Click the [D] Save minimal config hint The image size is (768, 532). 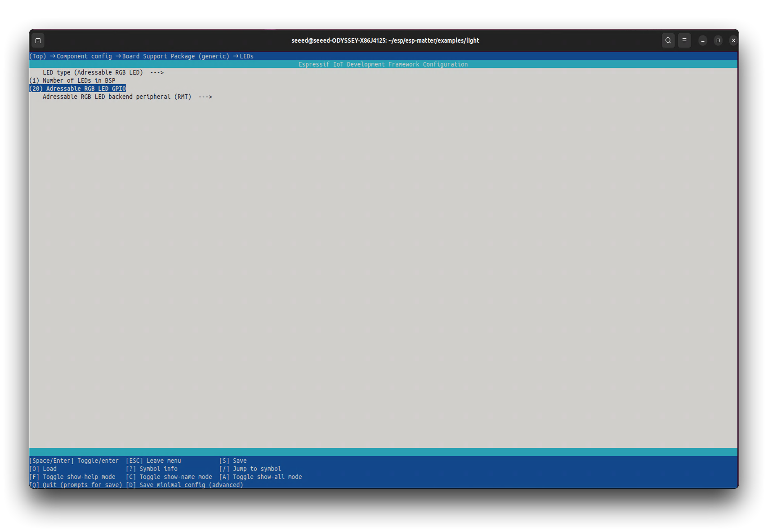[x=184, y=485]
